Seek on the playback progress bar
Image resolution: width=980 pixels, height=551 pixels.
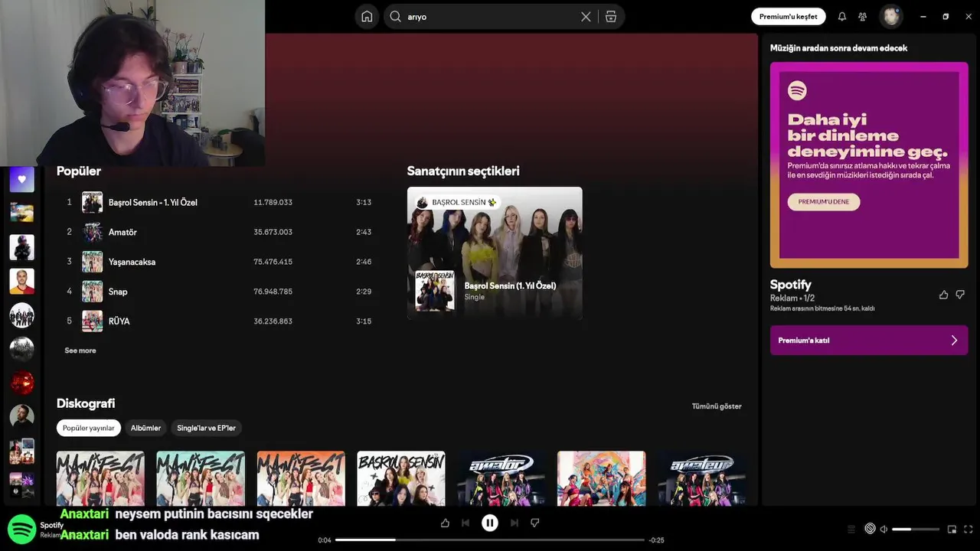[490, 540]
